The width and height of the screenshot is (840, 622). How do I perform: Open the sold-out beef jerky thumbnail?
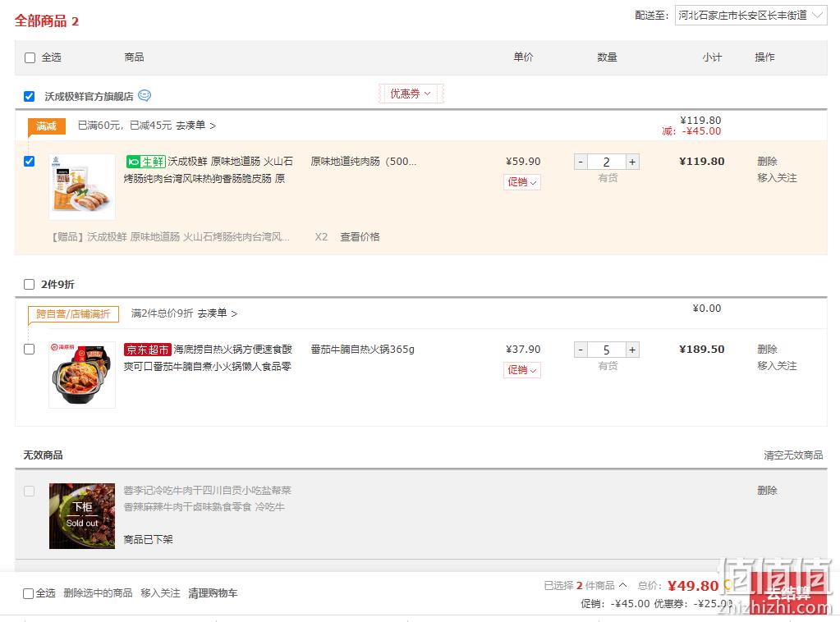tap(82, 516)
